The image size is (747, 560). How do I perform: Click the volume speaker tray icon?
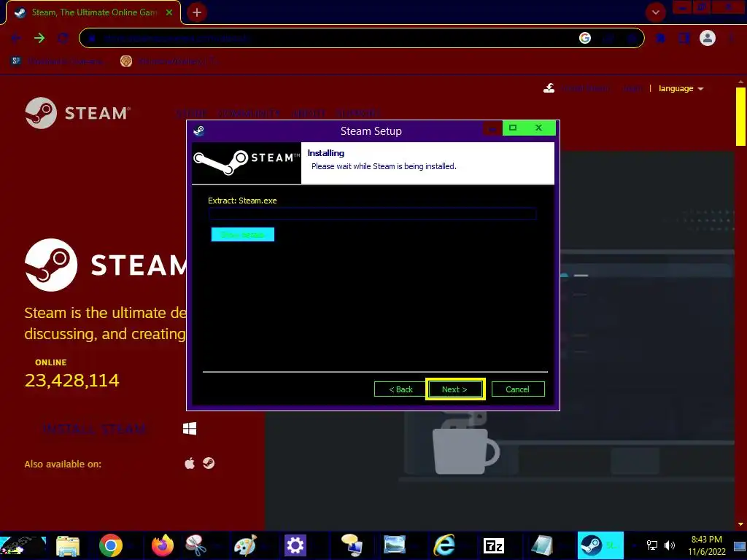pyautogui.click(x=670, y=545)
